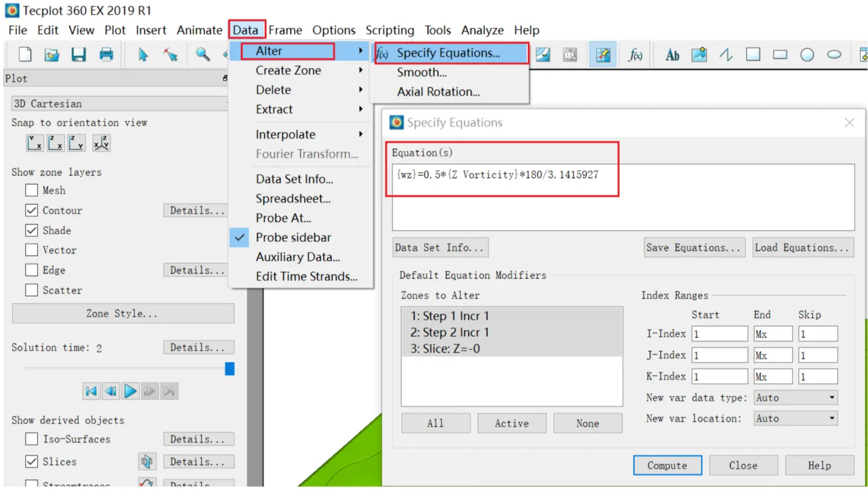Screen dimensions: 868x491
Task: Expand the Interpolate submenu
Action: [x=300, y=135]
